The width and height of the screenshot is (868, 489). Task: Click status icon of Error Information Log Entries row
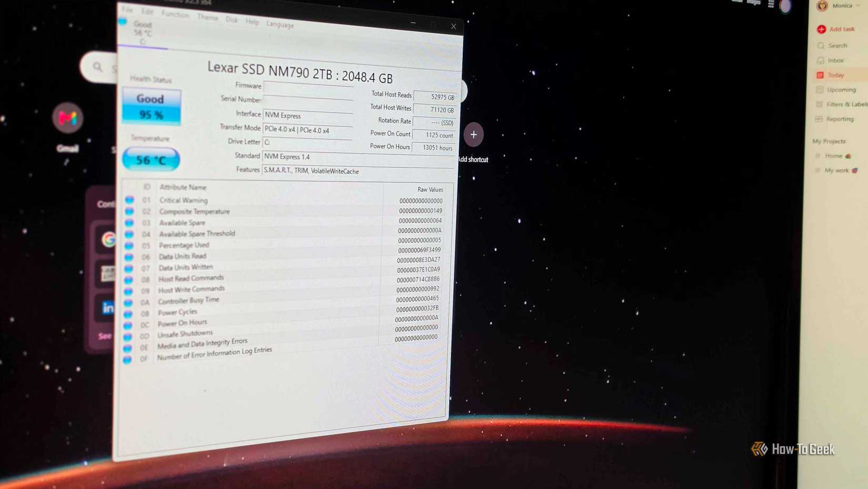click(127, 360)
